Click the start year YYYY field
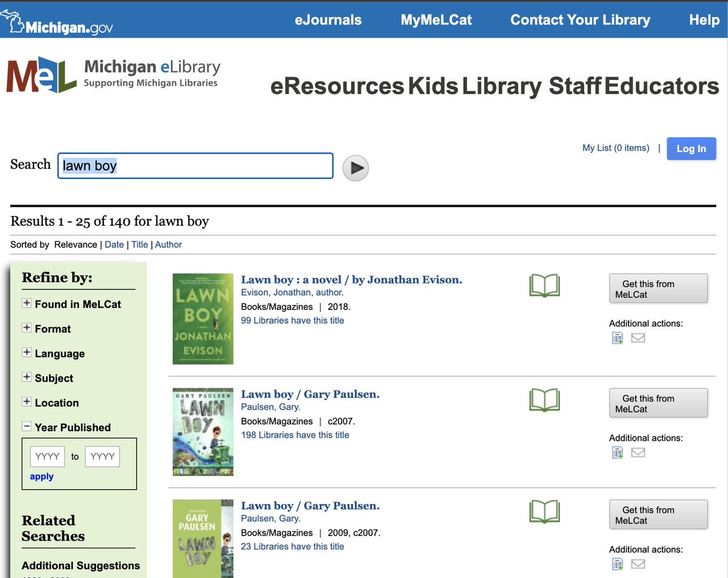The image size is (728, 578). click(x=47, y=457)
